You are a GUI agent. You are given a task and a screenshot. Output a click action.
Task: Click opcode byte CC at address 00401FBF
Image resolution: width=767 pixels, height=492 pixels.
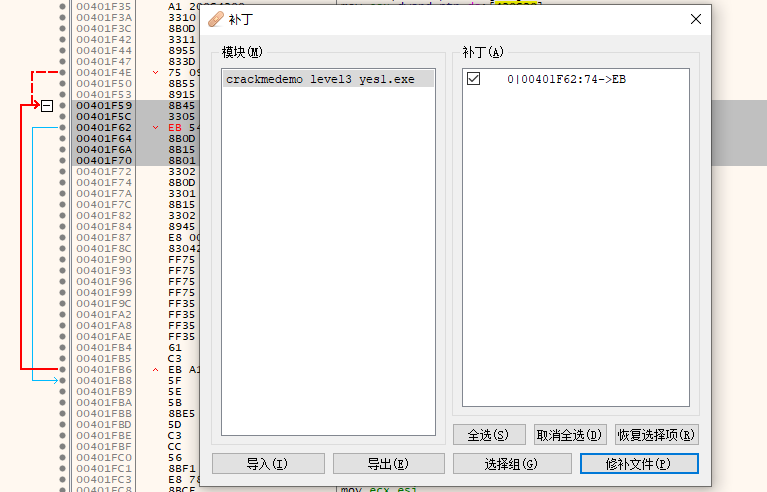(x=175, y=447)
